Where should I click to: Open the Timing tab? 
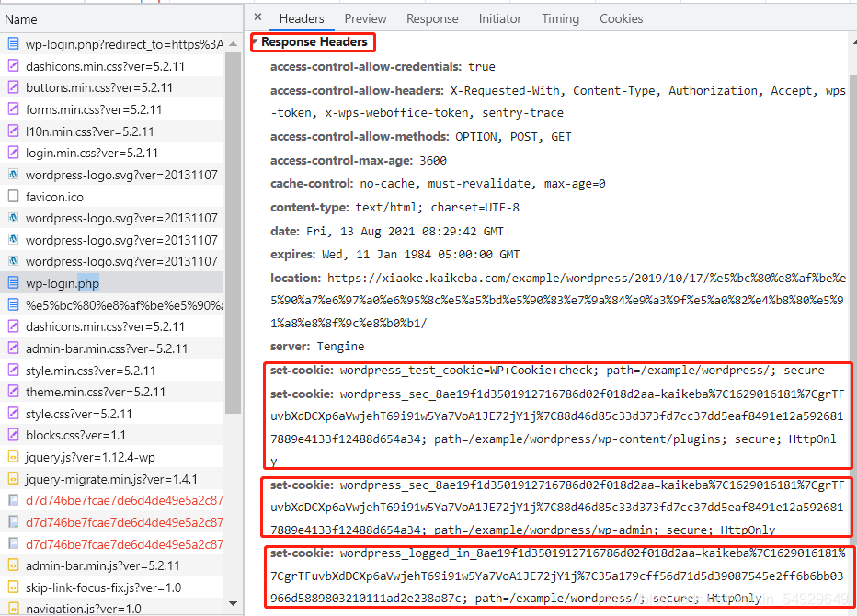(560, 18)
